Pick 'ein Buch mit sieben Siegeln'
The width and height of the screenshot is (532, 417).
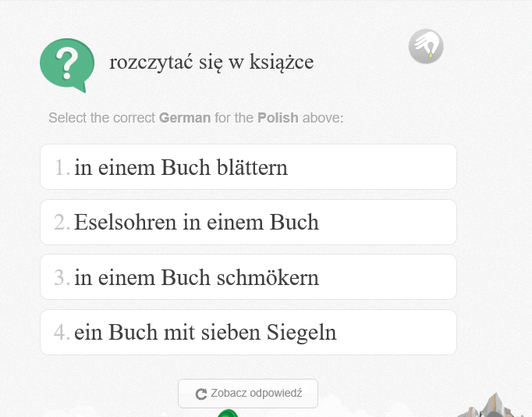coord(248,332)
